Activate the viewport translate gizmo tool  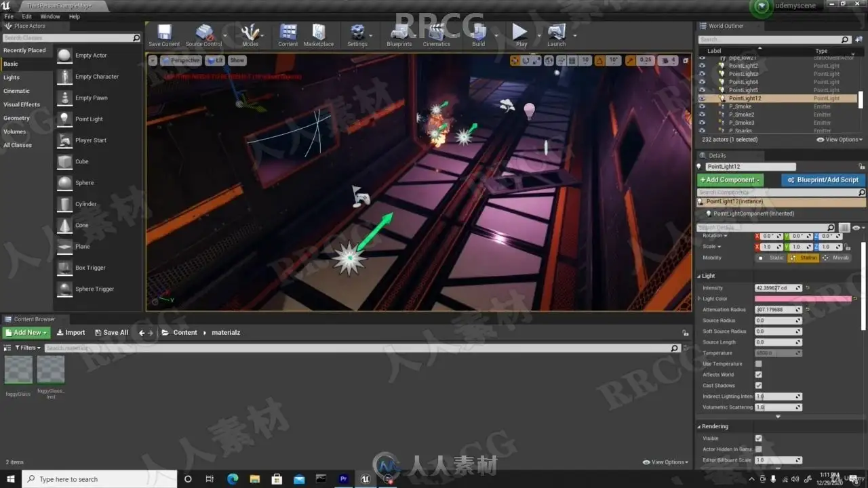[515, 60]
